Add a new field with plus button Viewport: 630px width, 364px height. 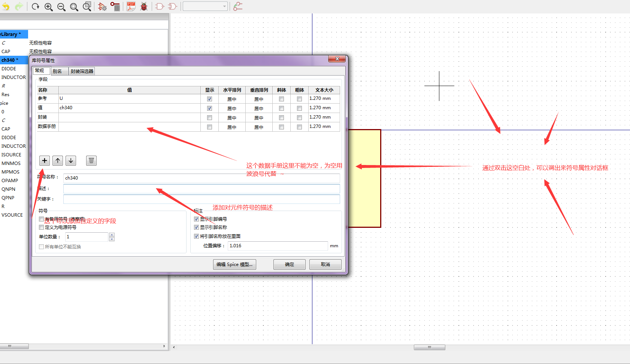45,160
